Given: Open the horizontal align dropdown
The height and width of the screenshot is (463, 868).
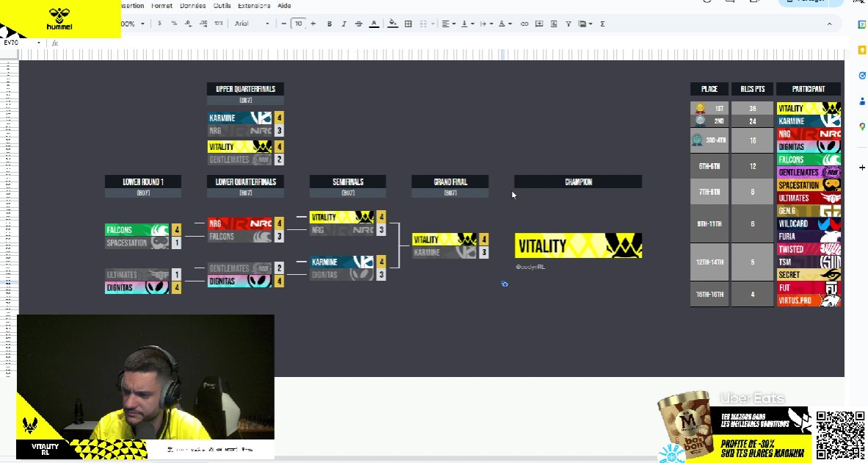Looking at the screenshot, I should pos(449,24).
